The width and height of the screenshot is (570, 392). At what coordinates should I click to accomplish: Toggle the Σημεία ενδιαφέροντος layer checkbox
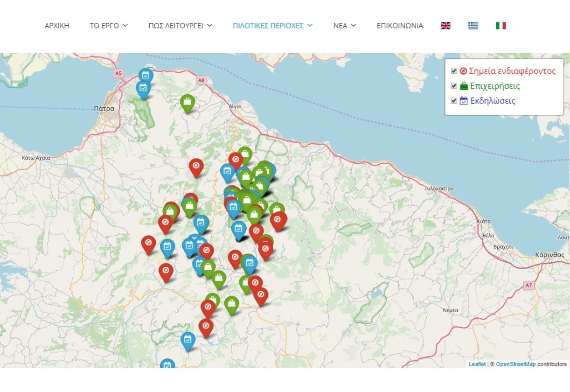click(454, 71)
